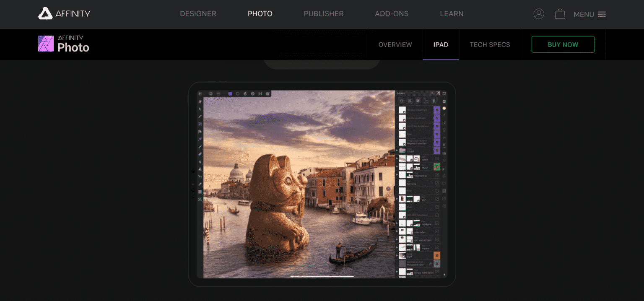The height and width of the screenshot is (301, 644).
Task: Toggle visibility of the CAT REFLECTION layer
Action: (437, 239)
